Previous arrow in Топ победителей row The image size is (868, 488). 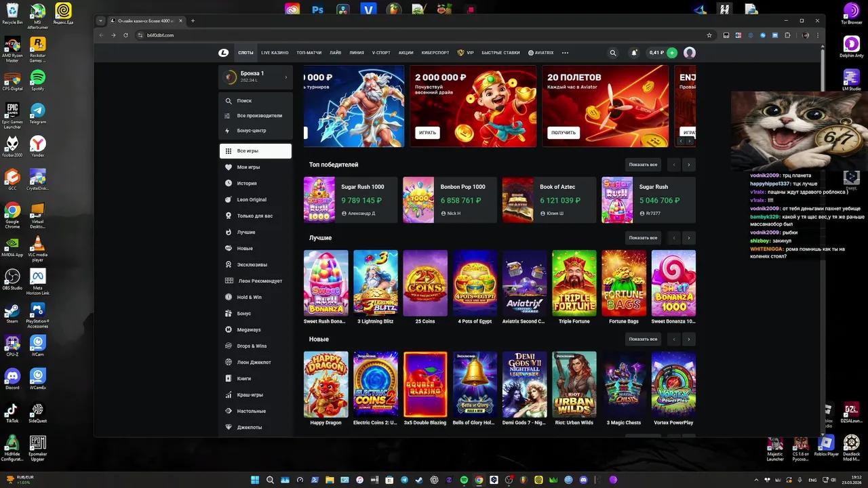[x=673, y=165]
